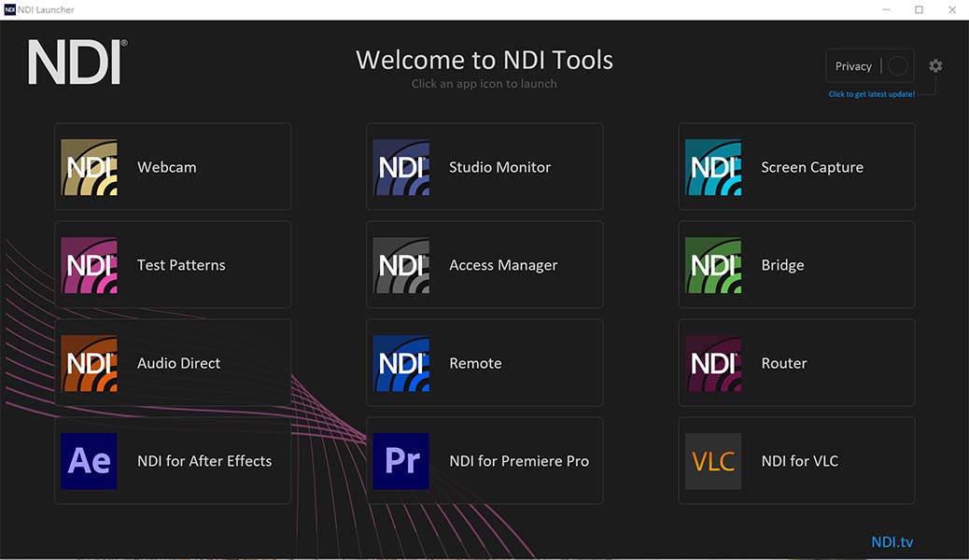This screenshot has height=560, width=969.
Task: Click the After Effects Ae icon
Action: click(89, 461)
